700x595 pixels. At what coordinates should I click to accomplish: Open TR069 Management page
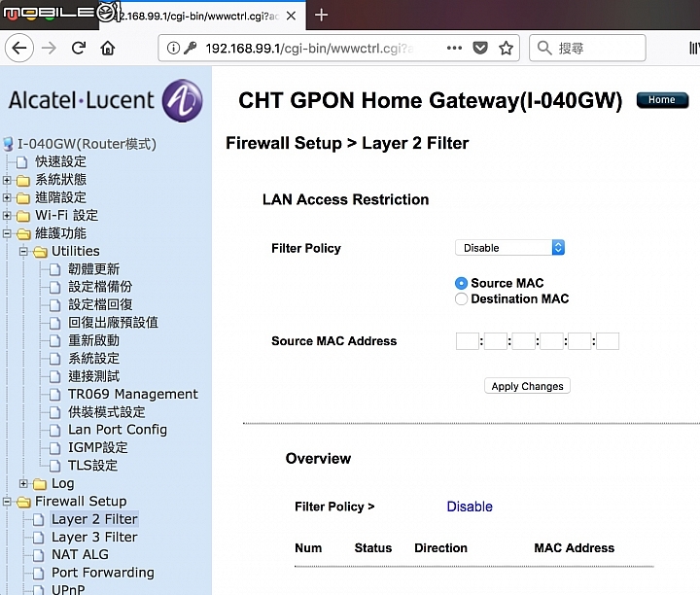pyautogui.click(x=133, y=394)
